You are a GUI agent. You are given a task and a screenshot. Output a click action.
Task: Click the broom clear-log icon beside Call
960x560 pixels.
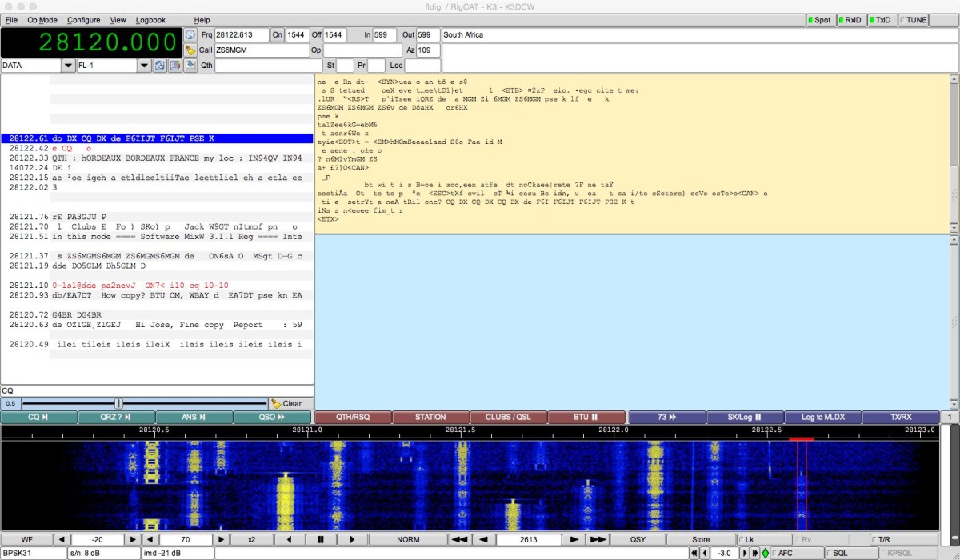190,50
